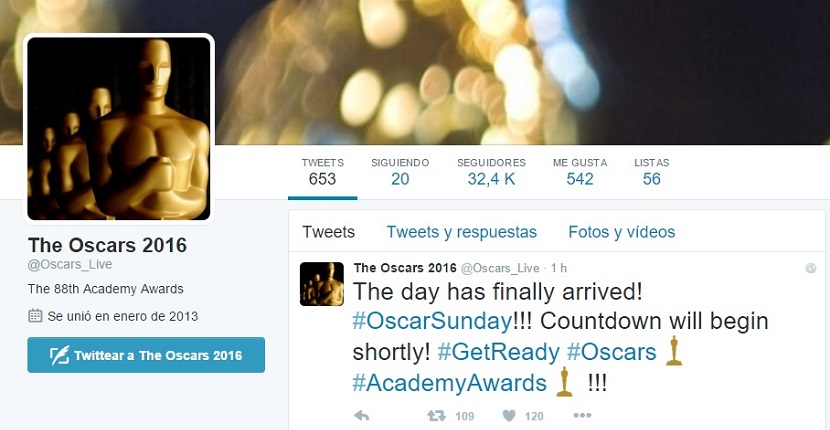Image resolution: width=830 pixels, height=430 pixels.
Task: Follow the #OscarSunday hashtag link
Action: [x=432, y=322]
